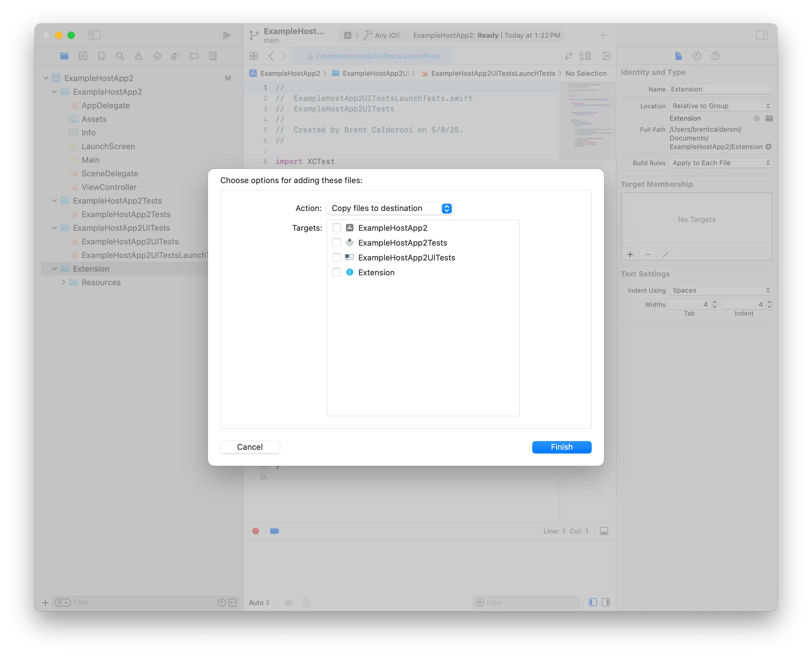Open the Report navigator icon

point(213,56)
